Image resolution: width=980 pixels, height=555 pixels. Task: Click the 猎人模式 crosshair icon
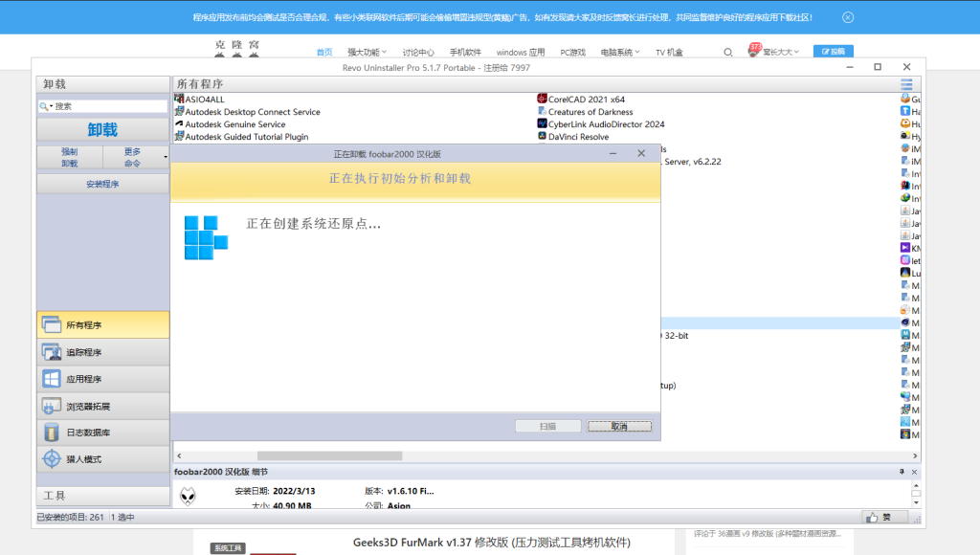(x=52, y=459)
